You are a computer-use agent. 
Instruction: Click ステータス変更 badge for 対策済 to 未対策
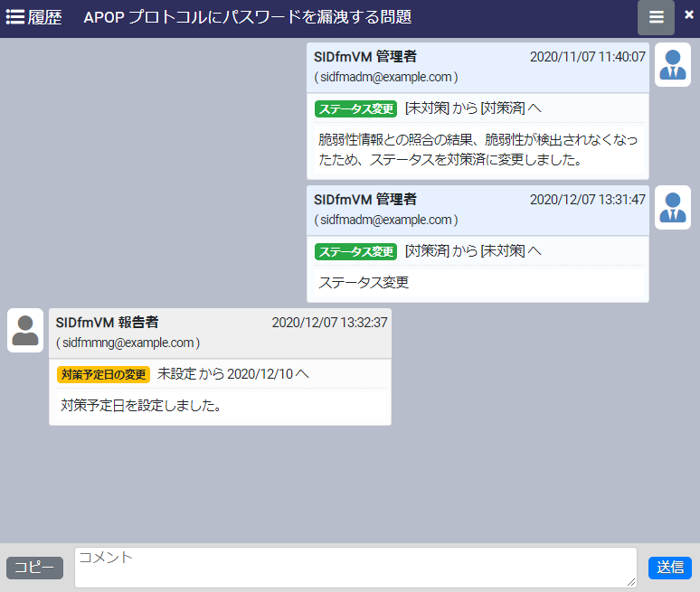tap(355, 251)
